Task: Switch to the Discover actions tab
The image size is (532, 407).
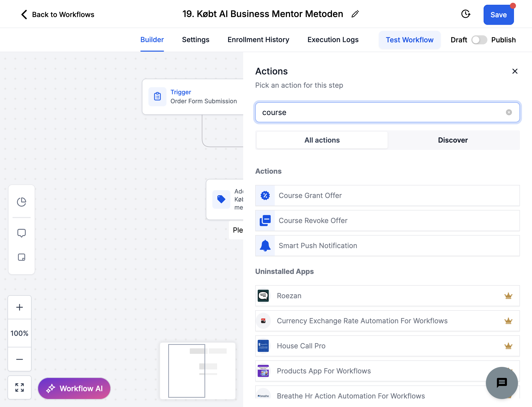Action: (453, 140)
